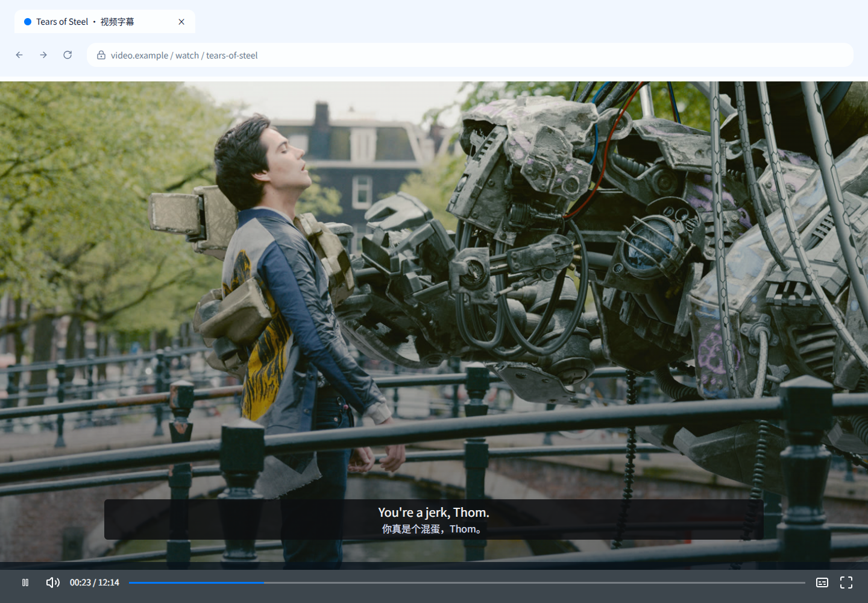Click the address bar URL field

tap(470, 55)
